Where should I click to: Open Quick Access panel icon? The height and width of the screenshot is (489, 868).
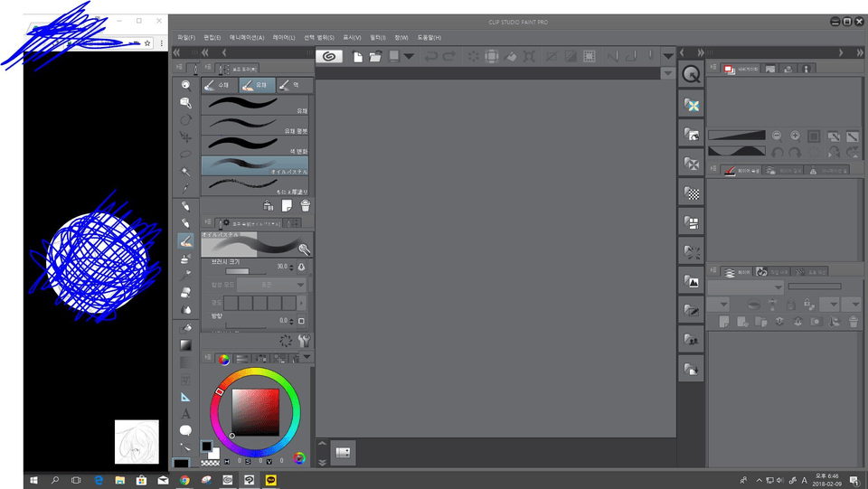point(691,74)
